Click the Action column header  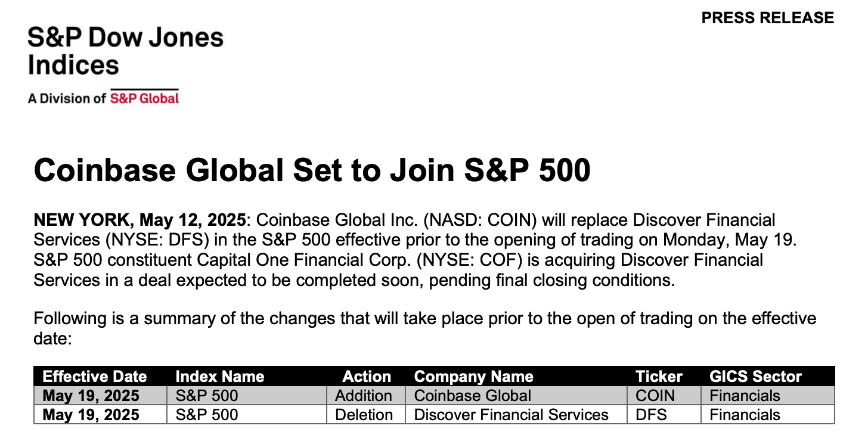pos(366,377)
